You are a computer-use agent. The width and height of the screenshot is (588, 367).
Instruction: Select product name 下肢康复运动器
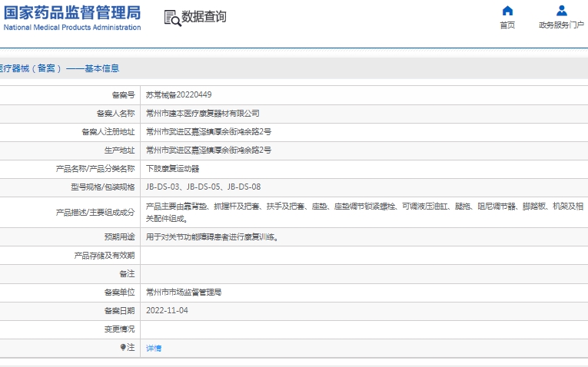pos(172,168)
